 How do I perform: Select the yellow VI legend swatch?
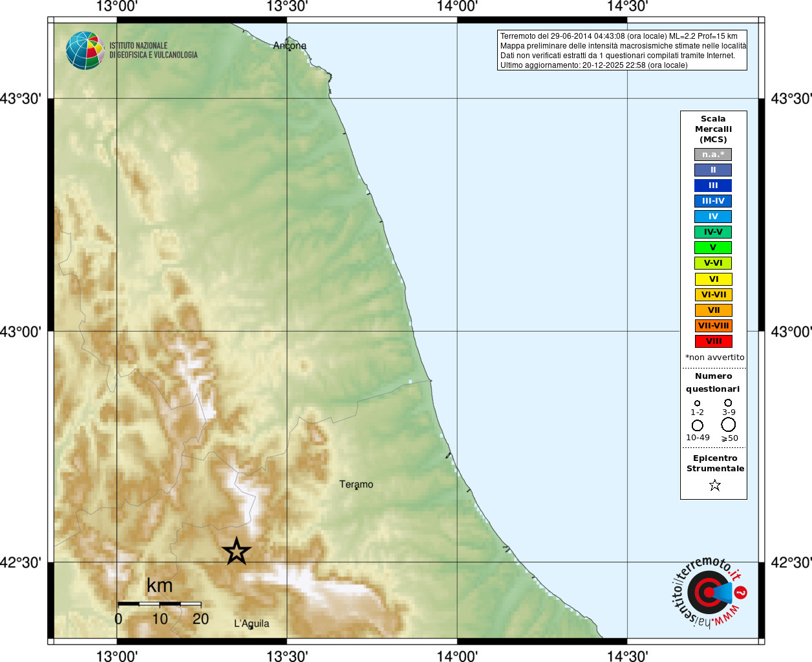click(x=713, y=279)
